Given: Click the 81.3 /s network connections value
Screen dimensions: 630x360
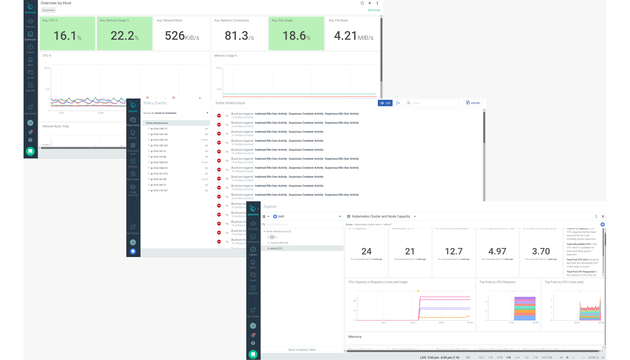Looking at the screenshot, I should 239,36.
